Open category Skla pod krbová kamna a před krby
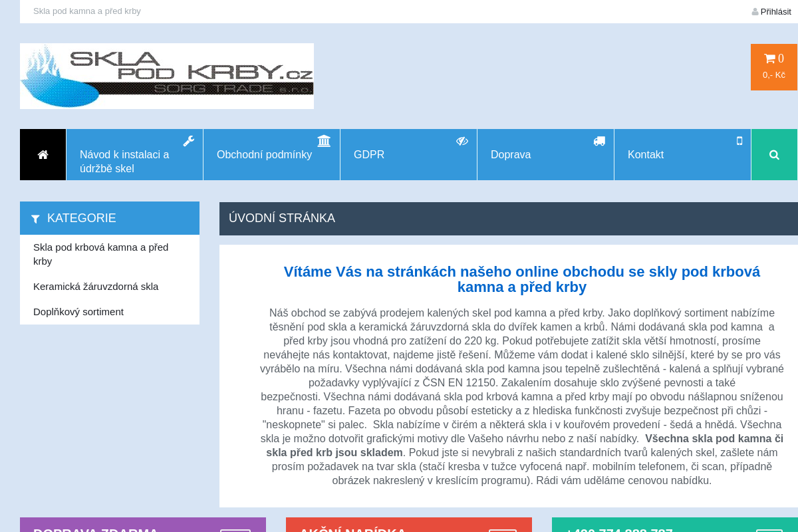 [101, 253]
